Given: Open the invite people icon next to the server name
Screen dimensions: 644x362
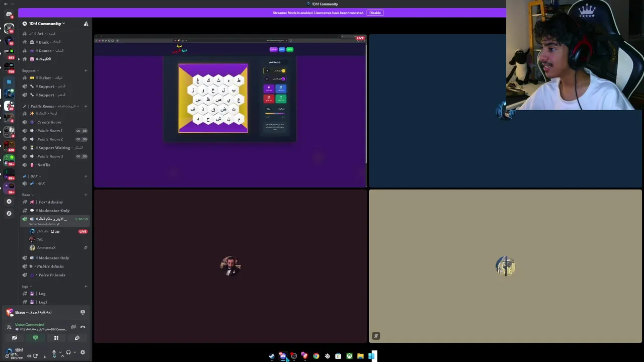Looking at the screenshot, I should click(x=86, y=24).
